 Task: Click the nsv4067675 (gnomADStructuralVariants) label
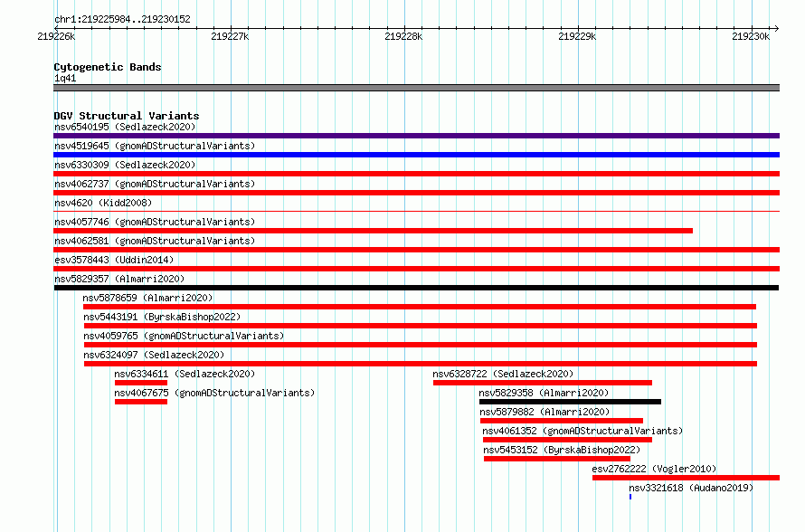[214, 393]
